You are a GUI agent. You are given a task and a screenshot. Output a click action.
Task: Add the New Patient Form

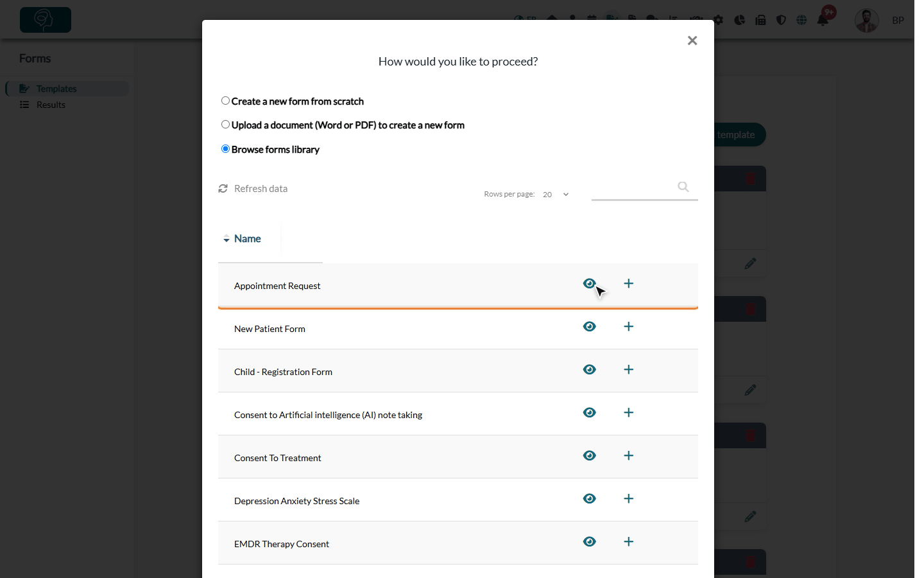629,326
